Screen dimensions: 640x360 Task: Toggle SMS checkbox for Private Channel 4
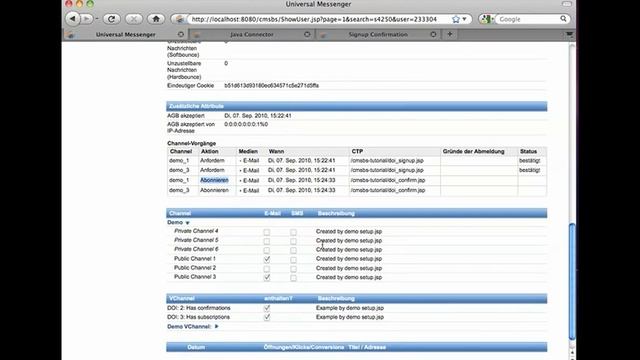(293, 232)
